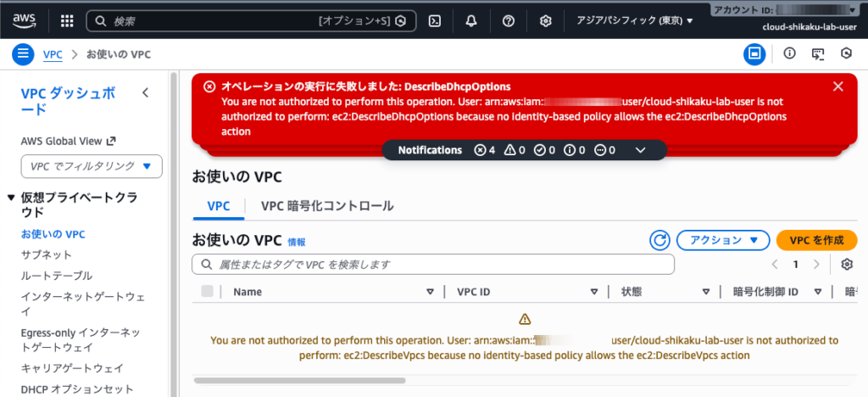Open the help question mark menu
Image resolution: width=868 pixels, height=397 pixels.
click(509, 21)
